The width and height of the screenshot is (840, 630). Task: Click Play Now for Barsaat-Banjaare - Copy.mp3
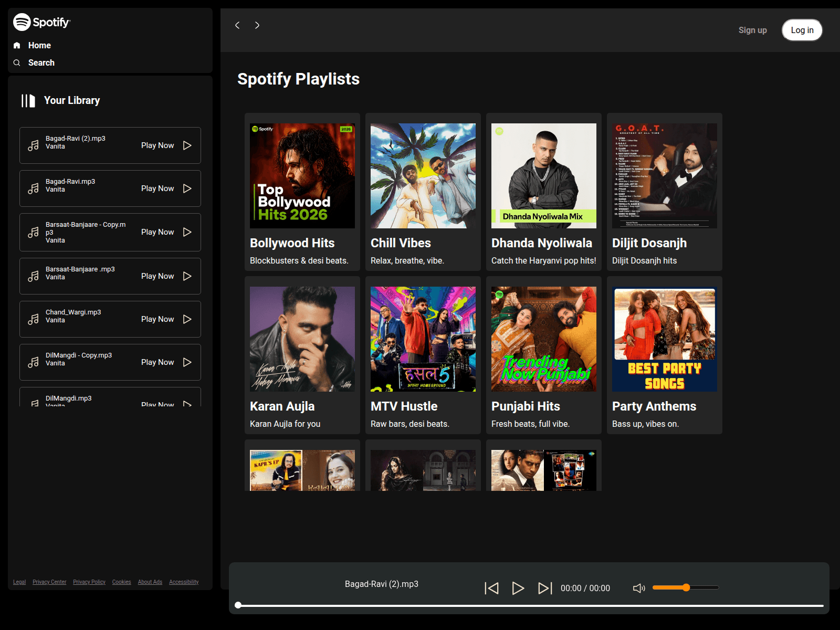(157, 232)
